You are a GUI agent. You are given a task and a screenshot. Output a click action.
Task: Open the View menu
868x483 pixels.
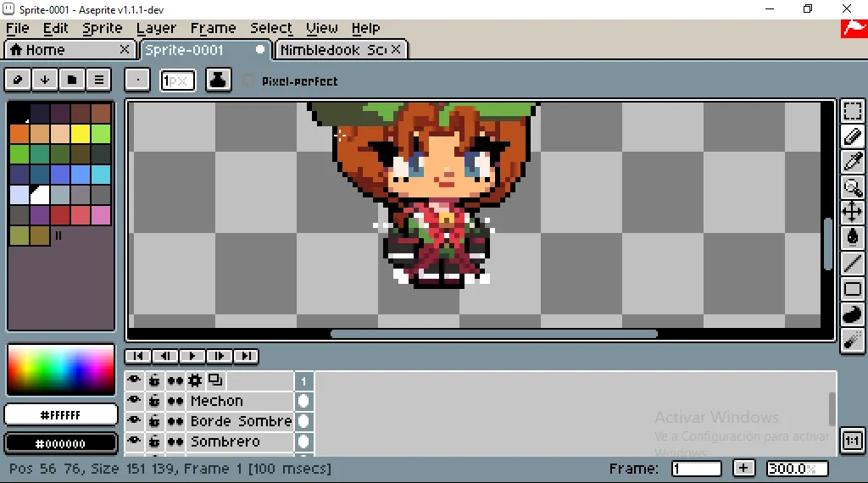coord(321,28)
